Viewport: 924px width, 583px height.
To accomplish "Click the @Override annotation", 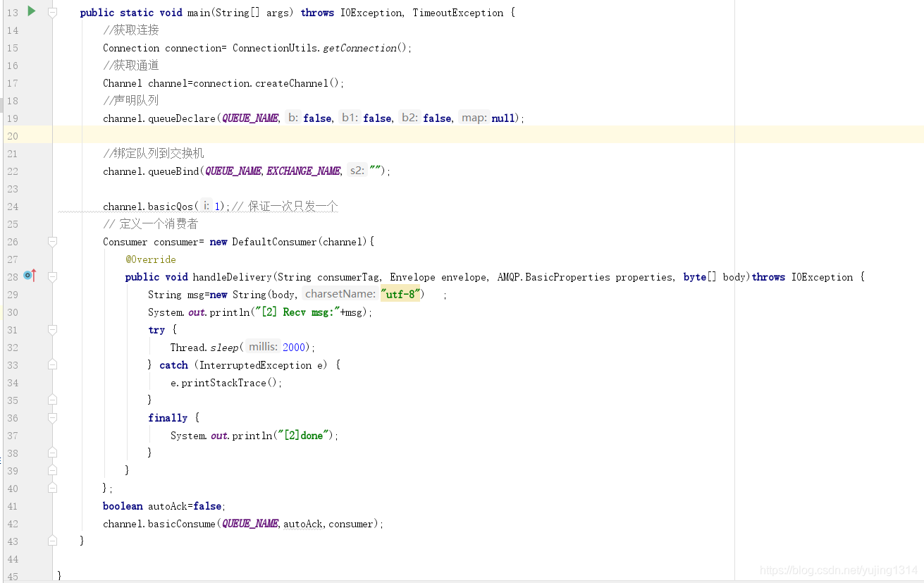I will tap(151, 259).
